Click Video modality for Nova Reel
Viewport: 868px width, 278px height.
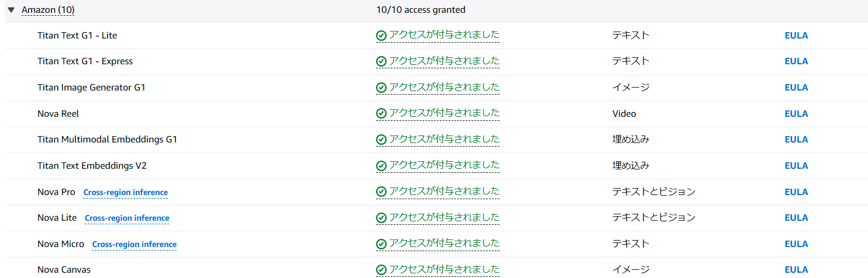coord(624,114)
